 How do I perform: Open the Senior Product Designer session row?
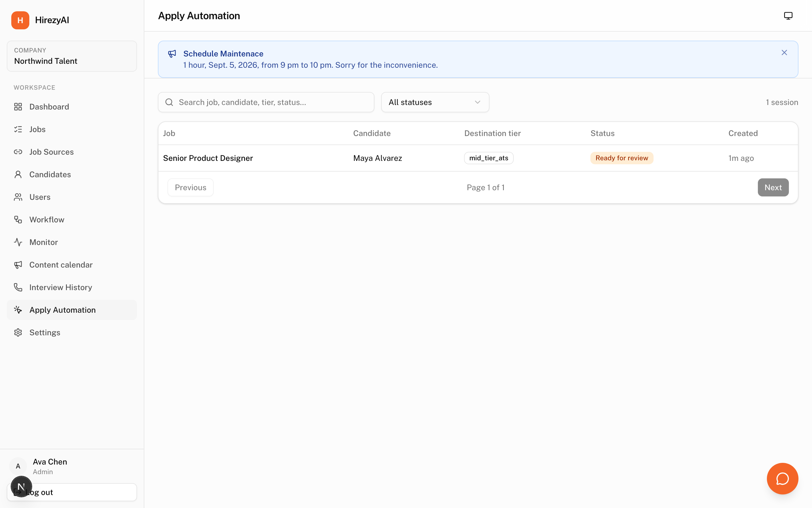point(478,158)
